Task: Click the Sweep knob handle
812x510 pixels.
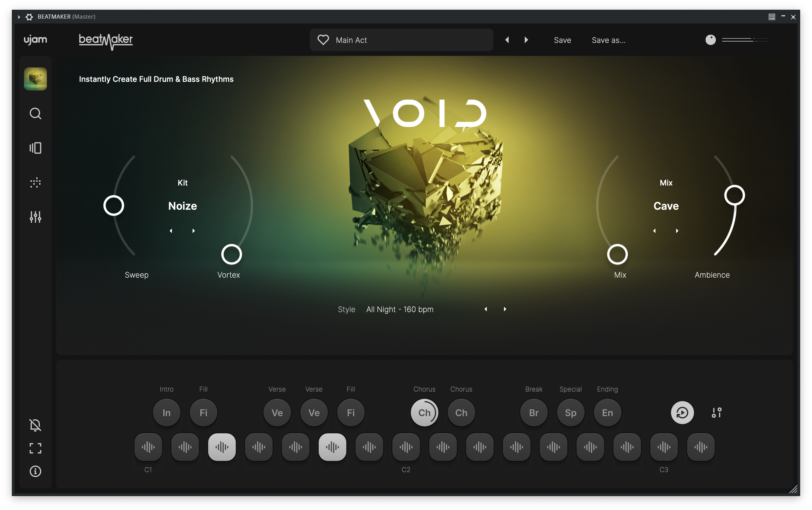Action: (114, 206)
